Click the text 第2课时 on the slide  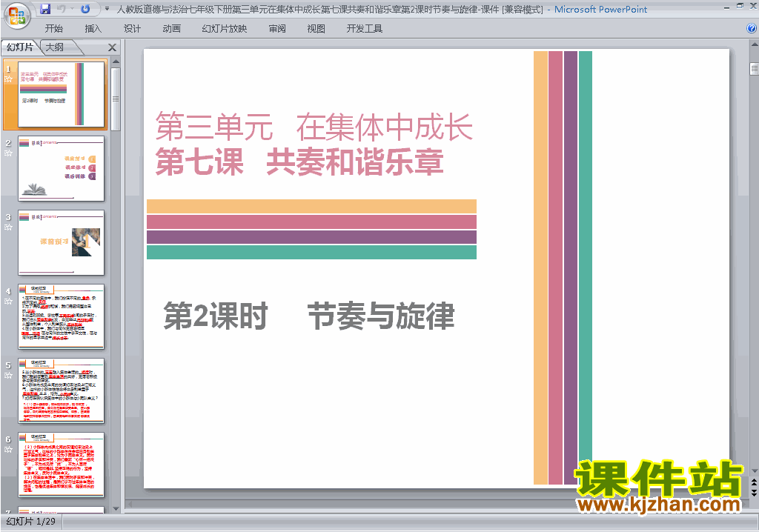216,316
